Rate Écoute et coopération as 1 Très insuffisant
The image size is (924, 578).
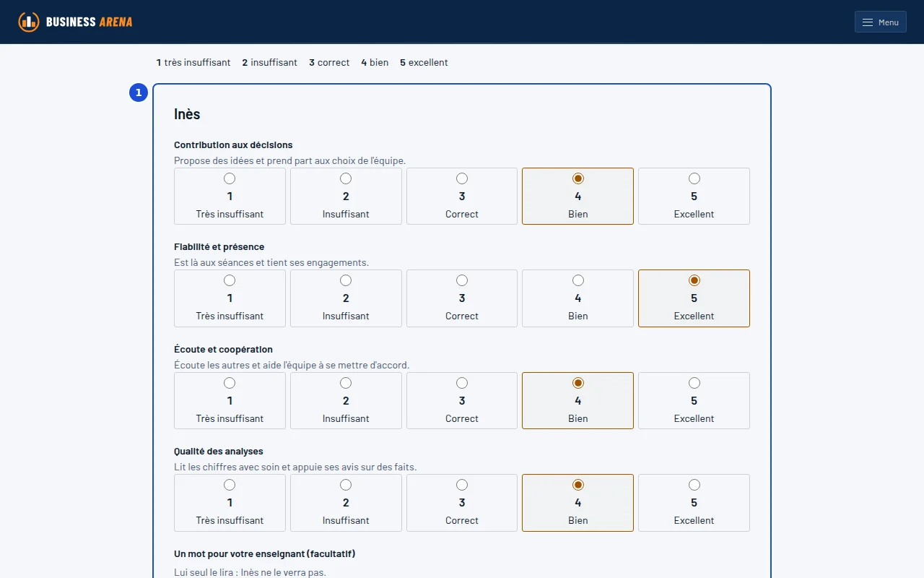click(x=230, y=401)
